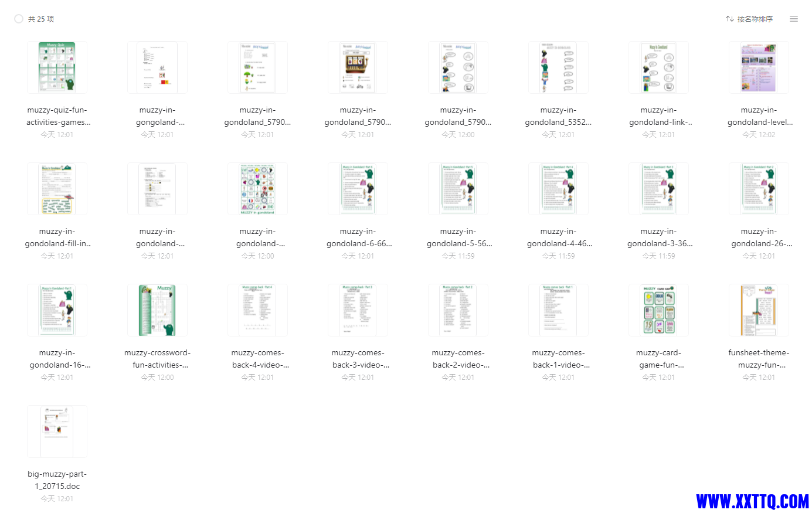Screen dimensions: 812x513
Task: Click the 今天 12:02 timestamp
Action: (759, 134)
